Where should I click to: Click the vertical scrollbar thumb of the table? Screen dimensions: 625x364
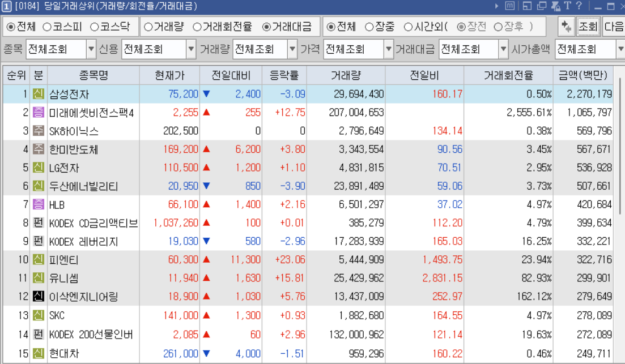[x=620, y=146]
